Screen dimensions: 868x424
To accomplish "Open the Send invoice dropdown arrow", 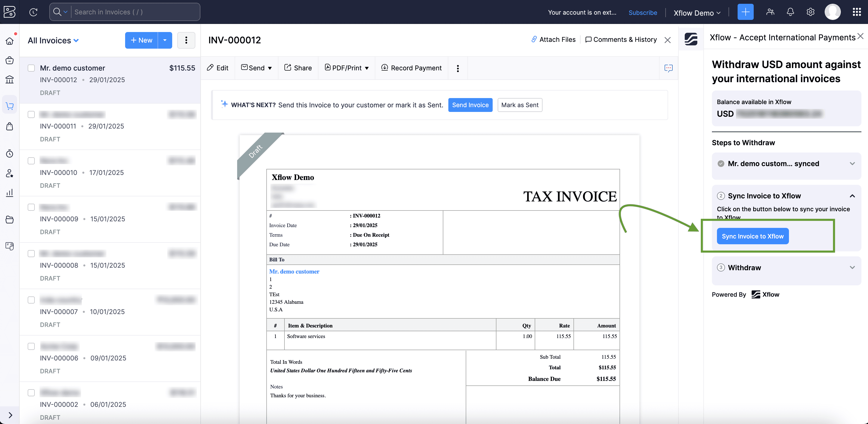I will coord(270,68).
